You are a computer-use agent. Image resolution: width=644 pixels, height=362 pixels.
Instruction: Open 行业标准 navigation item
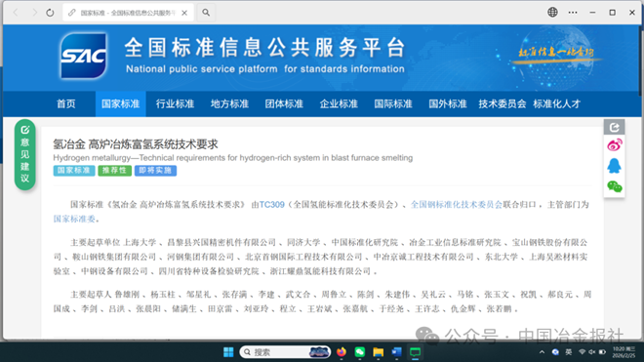[x=175, y=104]
